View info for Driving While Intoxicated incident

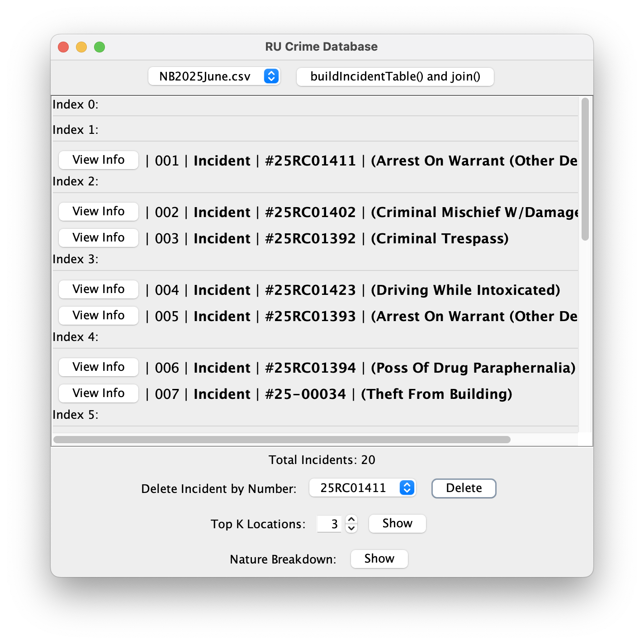[x=98, y=289]
